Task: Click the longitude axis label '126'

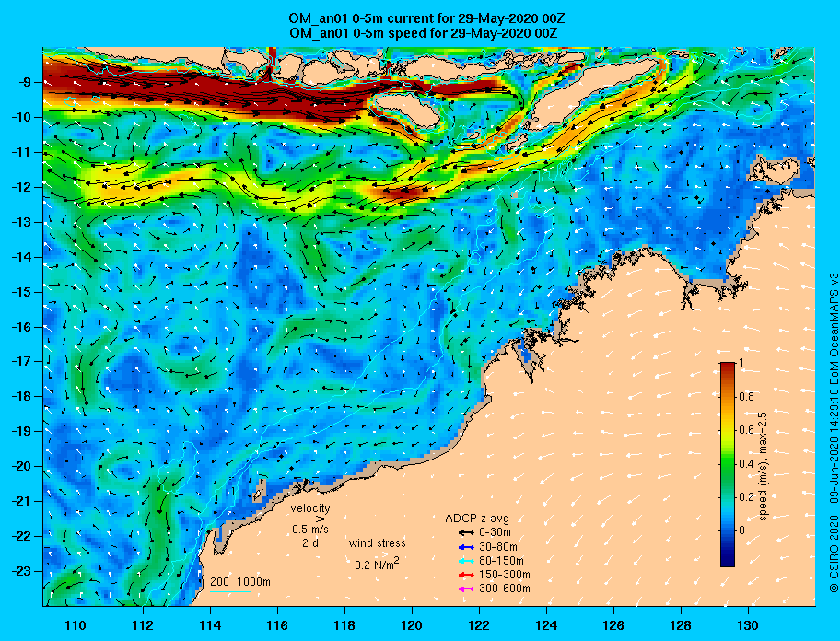Action: pos(613,625)
